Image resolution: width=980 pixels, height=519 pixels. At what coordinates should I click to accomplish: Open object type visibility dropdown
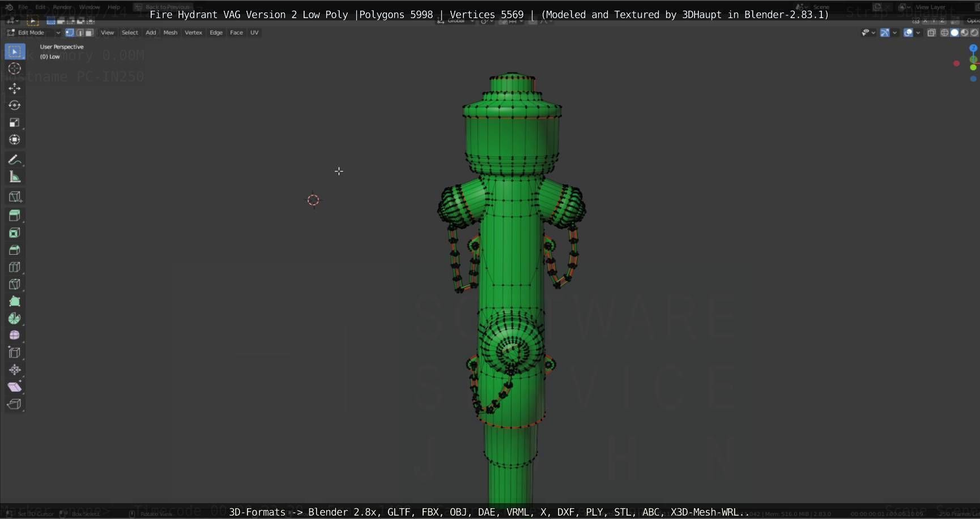(x=868, y=33)
